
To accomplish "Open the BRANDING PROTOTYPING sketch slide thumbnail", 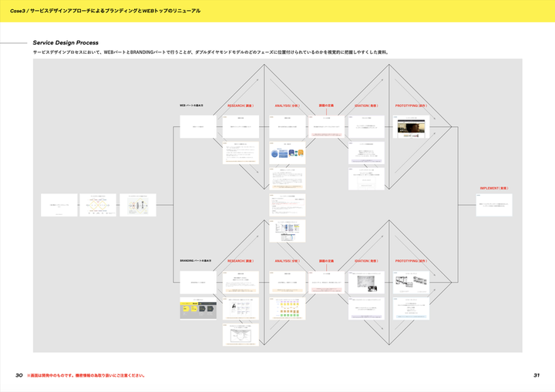I will pyautogui.click(x=412, y=283).
